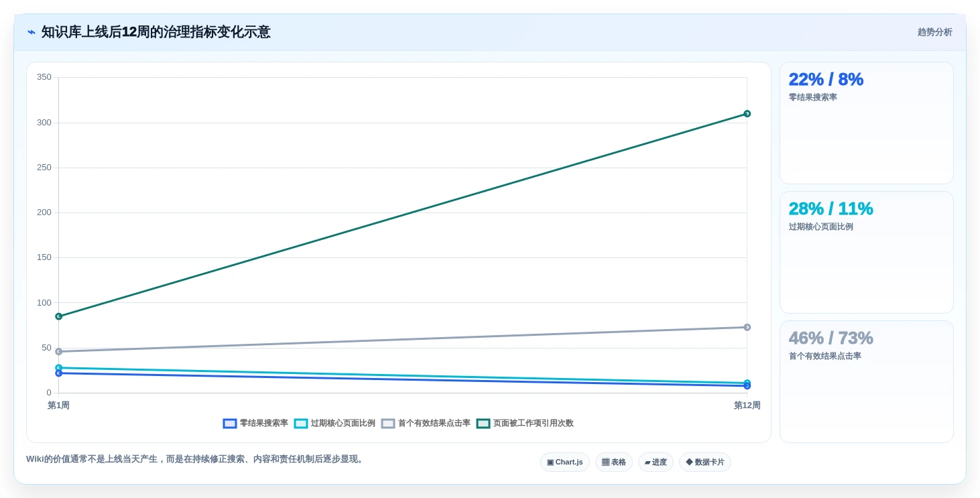Click the 150 y-axis label
The height and width of the screenshot is (498, 980).
coord(44,257)
